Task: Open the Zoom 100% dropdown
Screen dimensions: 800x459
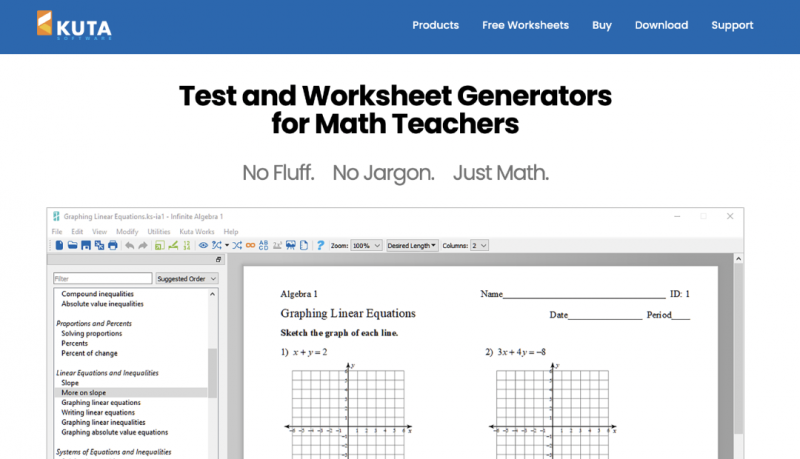Action: click(366, 245)
